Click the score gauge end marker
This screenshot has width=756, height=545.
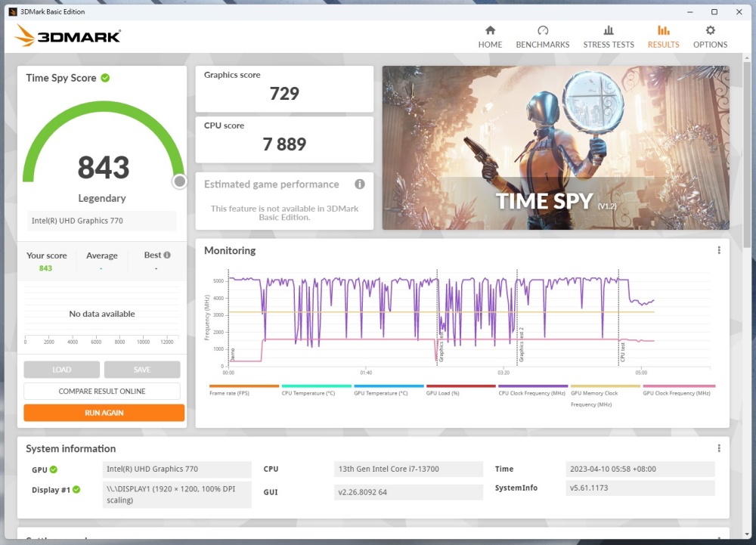(x=179, y=181)
